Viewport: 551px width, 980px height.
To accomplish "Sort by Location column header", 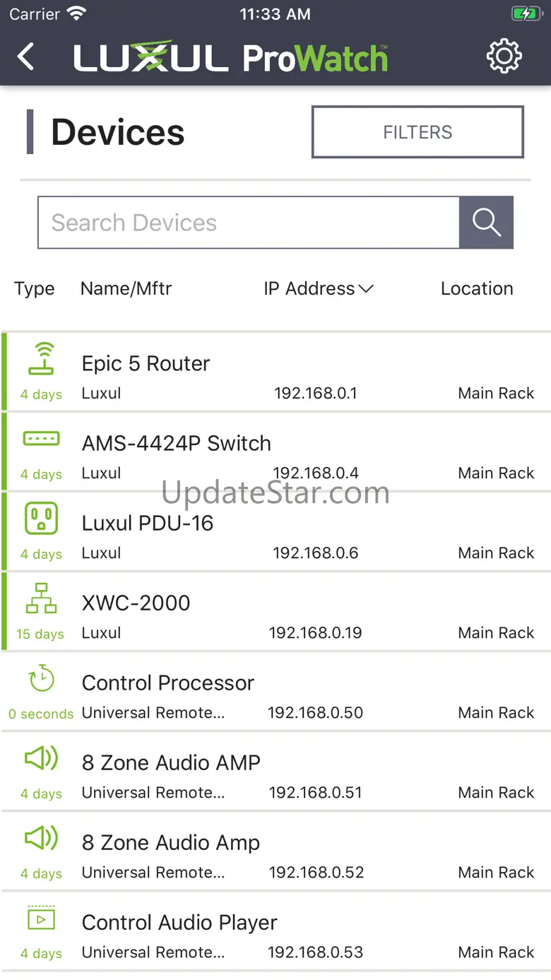I will coord(477,288).
